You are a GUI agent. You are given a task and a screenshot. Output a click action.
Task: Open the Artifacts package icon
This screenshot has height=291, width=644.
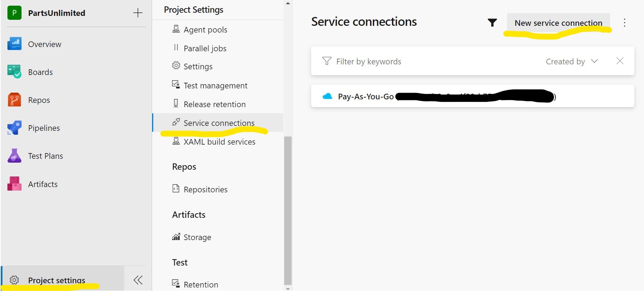[14, 184]
